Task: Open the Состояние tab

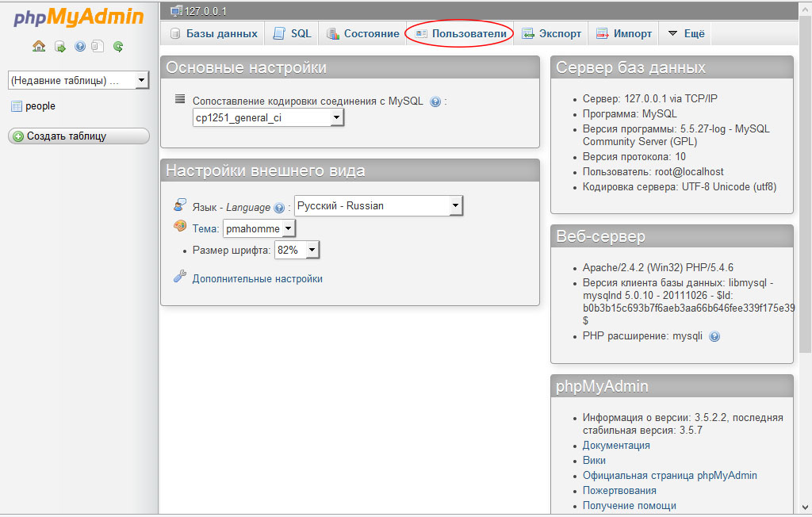Action: [363, 33]
